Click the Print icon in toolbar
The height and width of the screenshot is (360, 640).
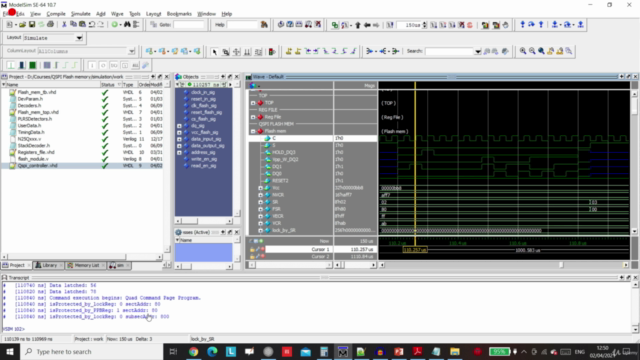coord(50,25)
